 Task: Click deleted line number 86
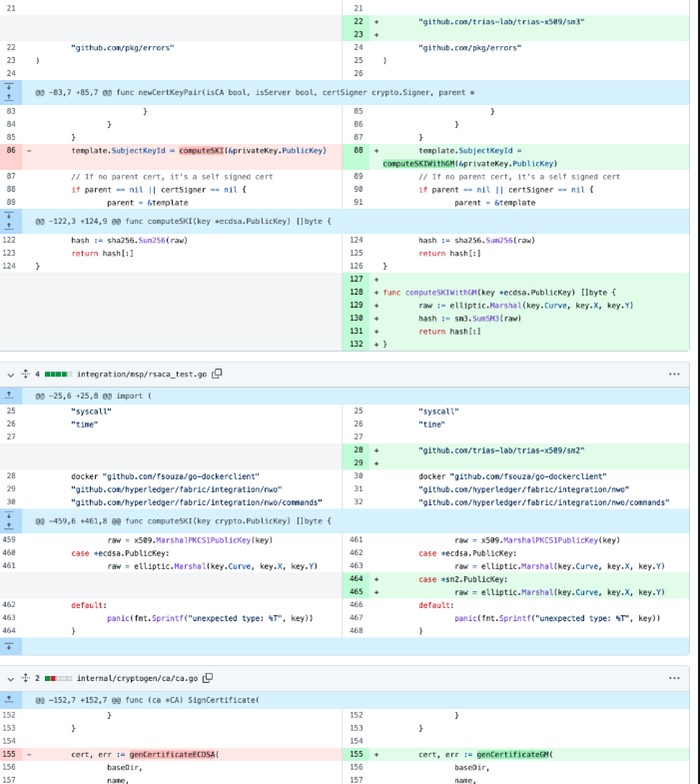tap(11, 150)
